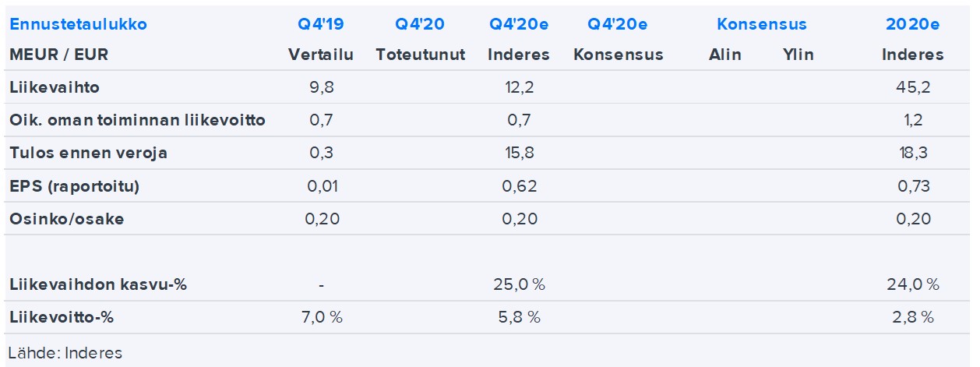Select the 15,8 pre-tax profit cell

[518, 153]
